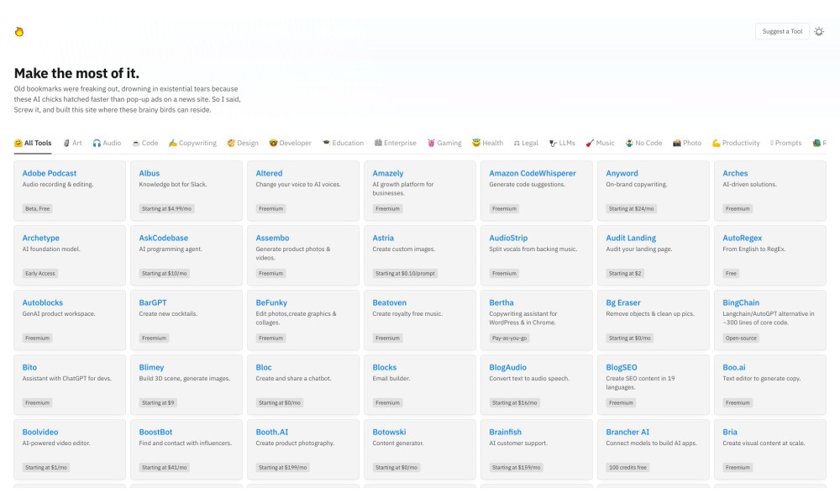Click the 'Free' tag on AutoRegex
Viewport: 840px width, 504px height.
[x=732, y=274]
